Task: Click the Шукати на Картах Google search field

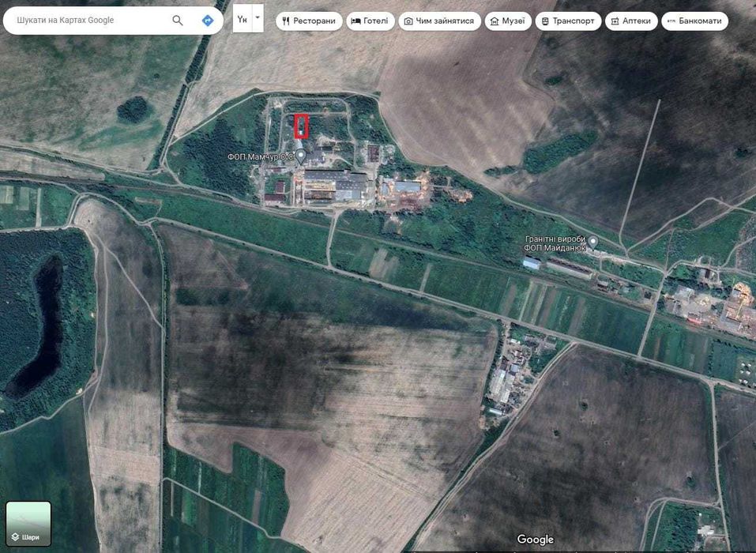Action: point(92,21)
